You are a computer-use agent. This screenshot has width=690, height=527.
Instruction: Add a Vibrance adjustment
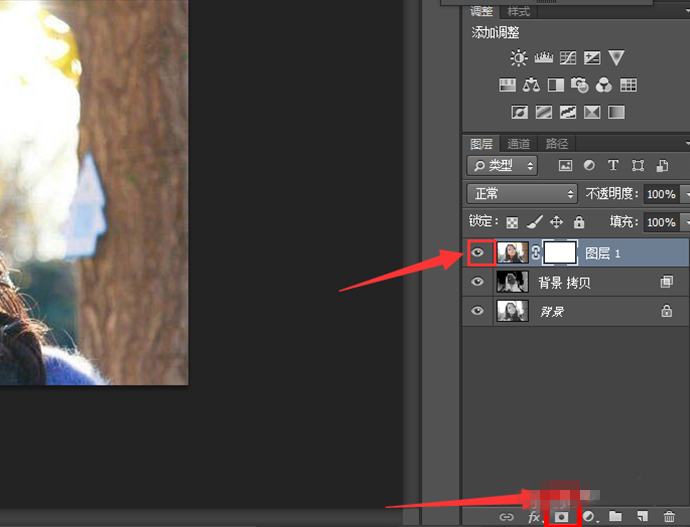[x=616, y=58]
